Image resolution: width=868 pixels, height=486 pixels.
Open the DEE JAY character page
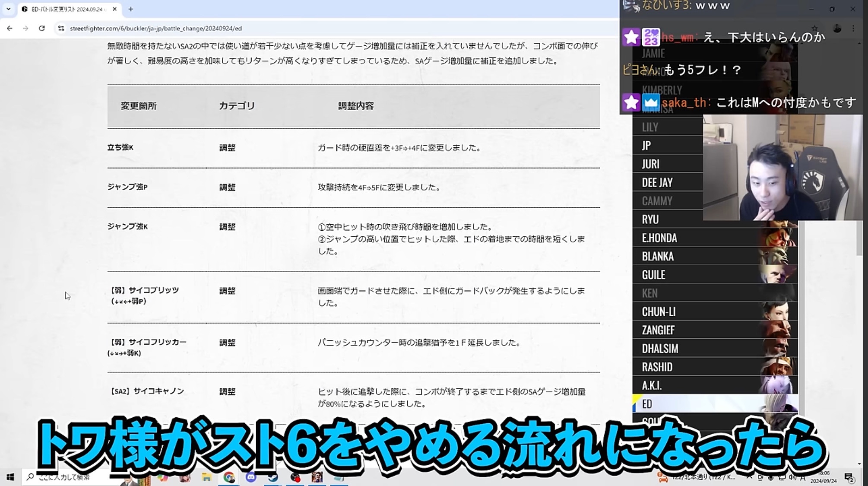pyautogui.click(x=659, y=182)
